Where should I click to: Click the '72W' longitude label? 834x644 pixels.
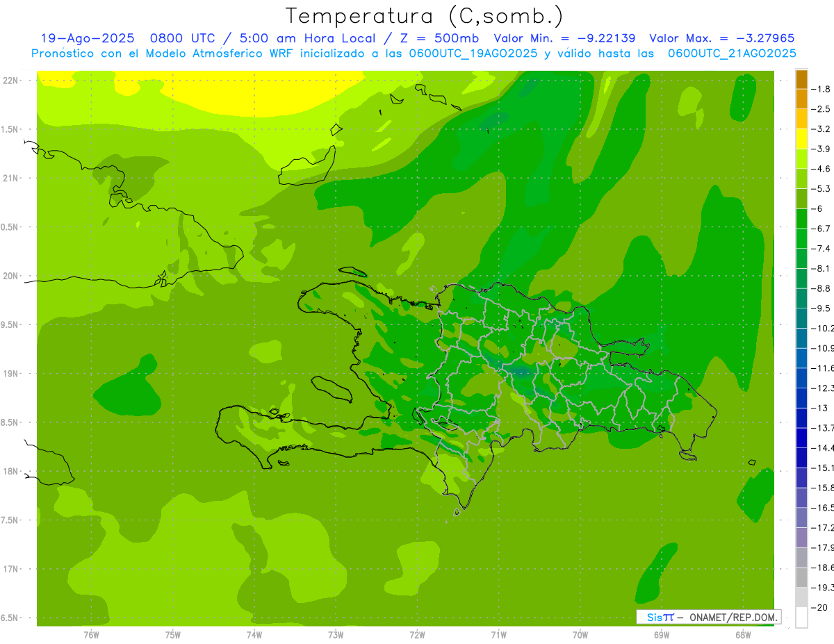tap(417, 635)
